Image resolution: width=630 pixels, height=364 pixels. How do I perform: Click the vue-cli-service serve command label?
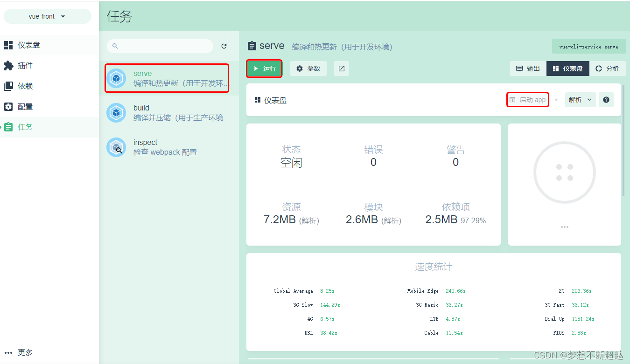588,47
